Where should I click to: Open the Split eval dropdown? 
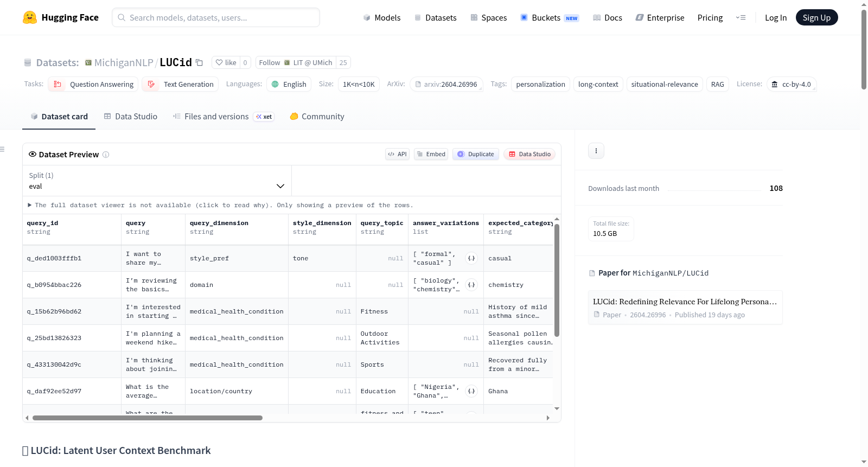tap(157, 181)
